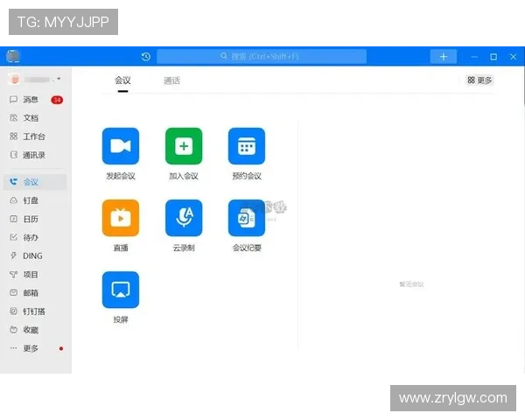Viewport: 525px width, 420px height.
Task: Open 钉钉搭 in the sidebar
Action: [x=35, y=311]
